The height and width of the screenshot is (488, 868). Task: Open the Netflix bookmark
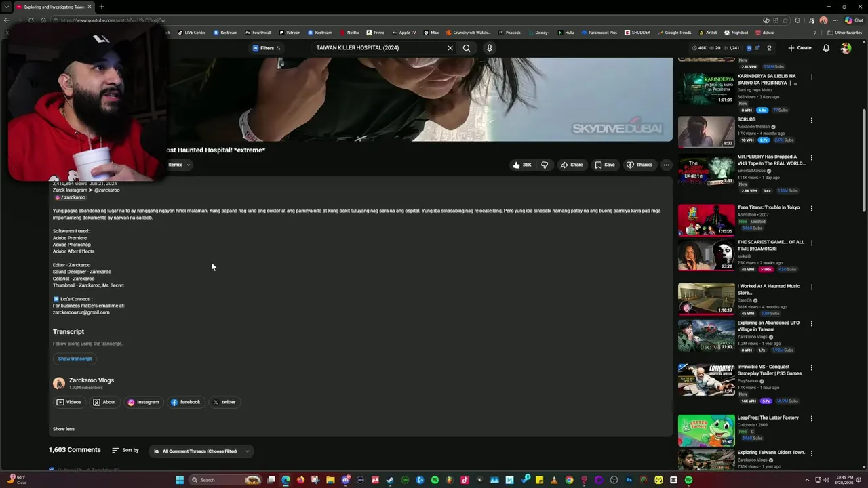click(x=349, y=33)
